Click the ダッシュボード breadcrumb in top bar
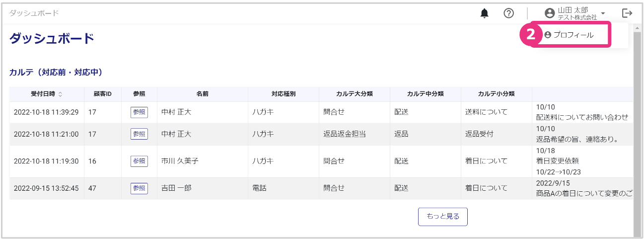644x239 pixels. click(34, 13)
